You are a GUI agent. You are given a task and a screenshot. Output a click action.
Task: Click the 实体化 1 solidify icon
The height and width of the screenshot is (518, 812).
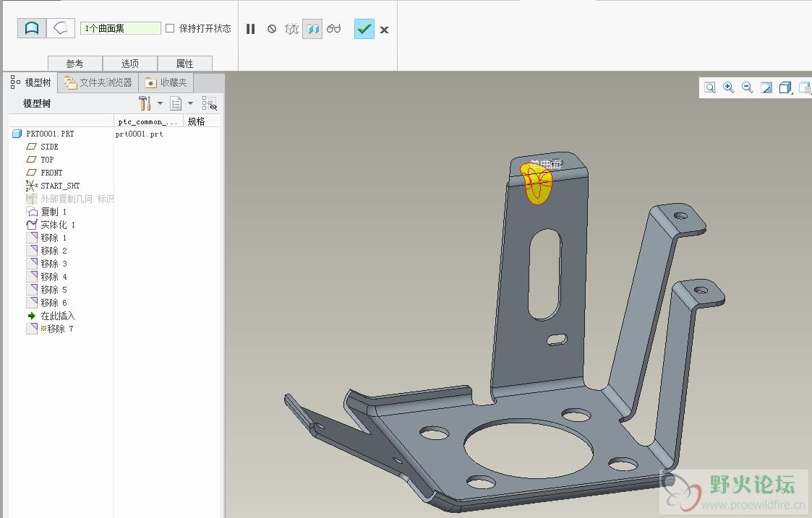click(x=32, y=225)
